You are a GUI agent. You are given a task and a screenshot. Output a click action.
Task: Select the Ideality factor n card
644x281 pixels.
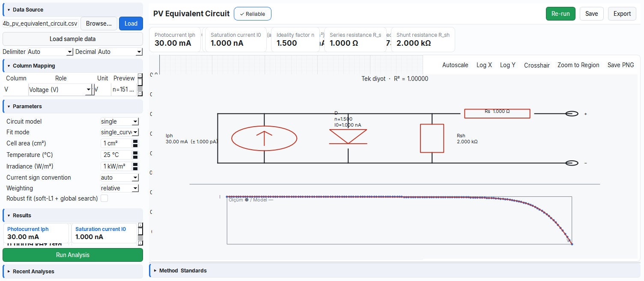tap(295, 39)
